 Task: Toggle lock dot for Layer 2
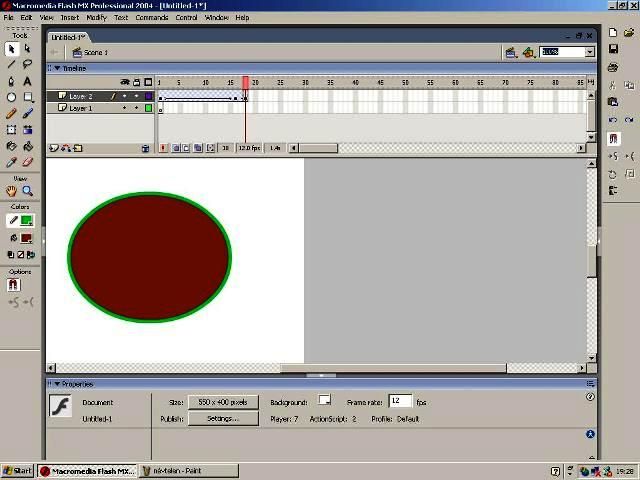point(136,97)
